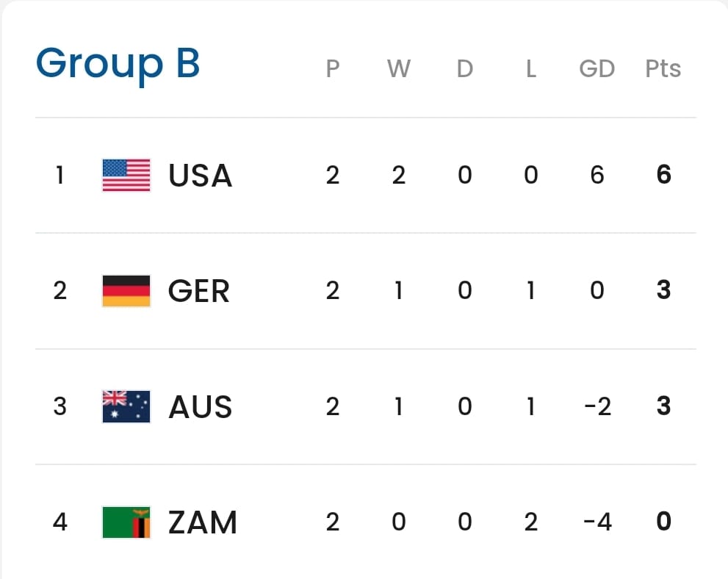Click the GD column header

point(597,69)
